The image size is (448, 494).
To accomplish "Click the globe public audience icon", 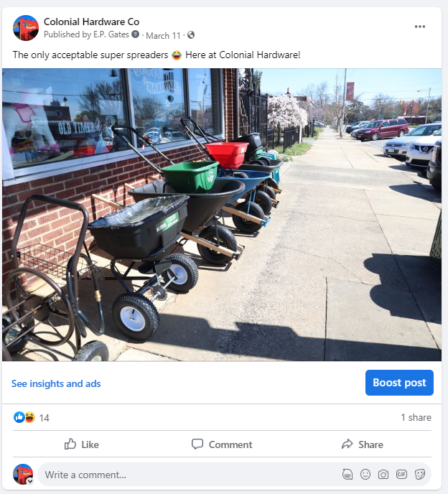I will (190, 35).
